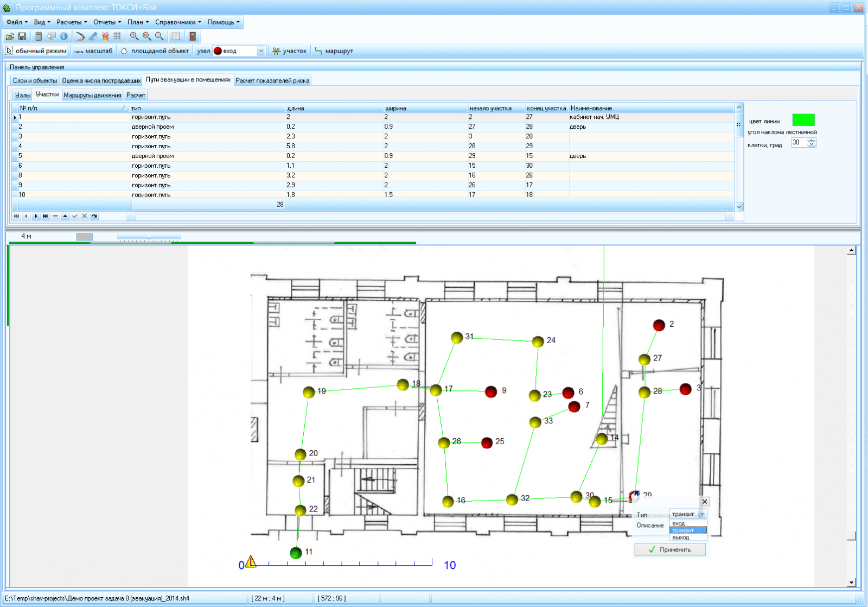Open the узел node type dropdown

(261, 51)
